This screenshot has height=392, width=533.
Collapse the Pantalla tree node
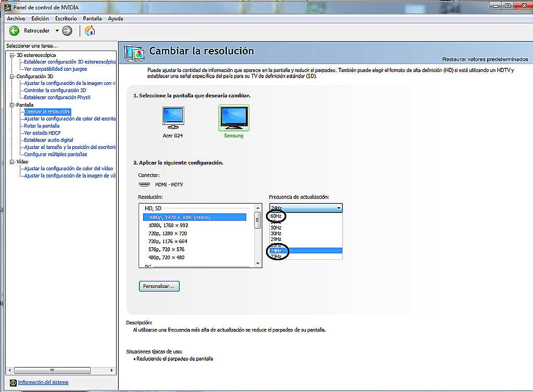(12, 105)
